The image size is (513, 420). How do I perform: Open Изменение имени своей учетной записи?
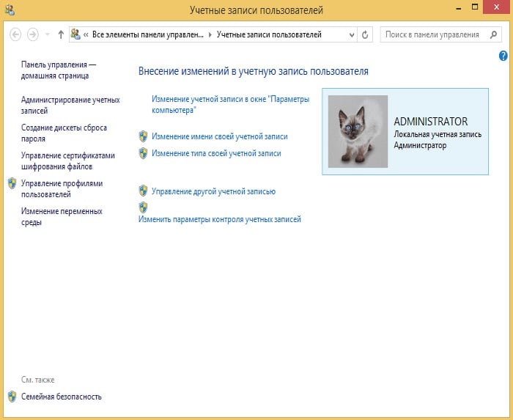click(x=219, y=136)
